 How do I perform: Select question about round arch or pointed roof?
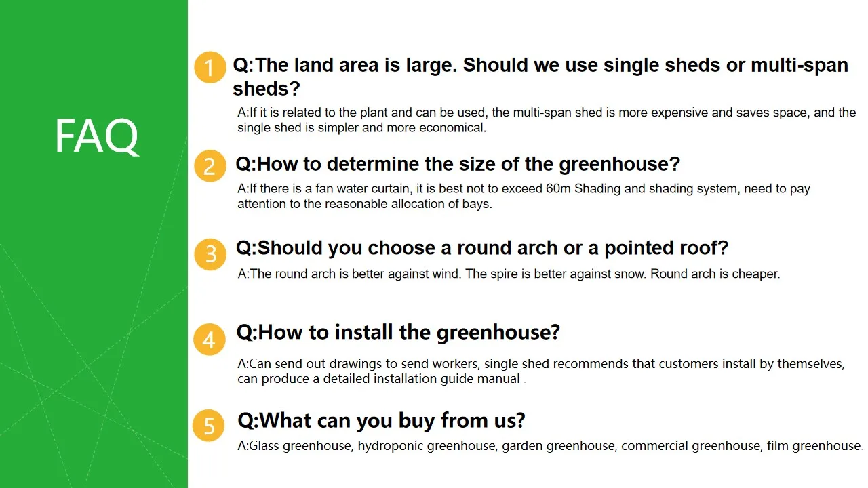(x=482, y=248)
